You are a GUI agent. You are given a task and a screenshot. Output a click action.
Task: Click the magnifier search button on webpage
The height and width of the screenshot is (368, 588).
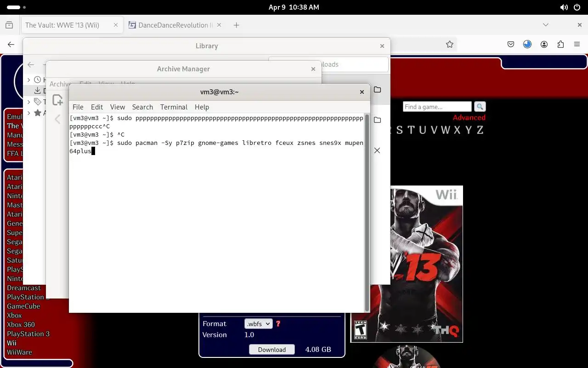480,107
